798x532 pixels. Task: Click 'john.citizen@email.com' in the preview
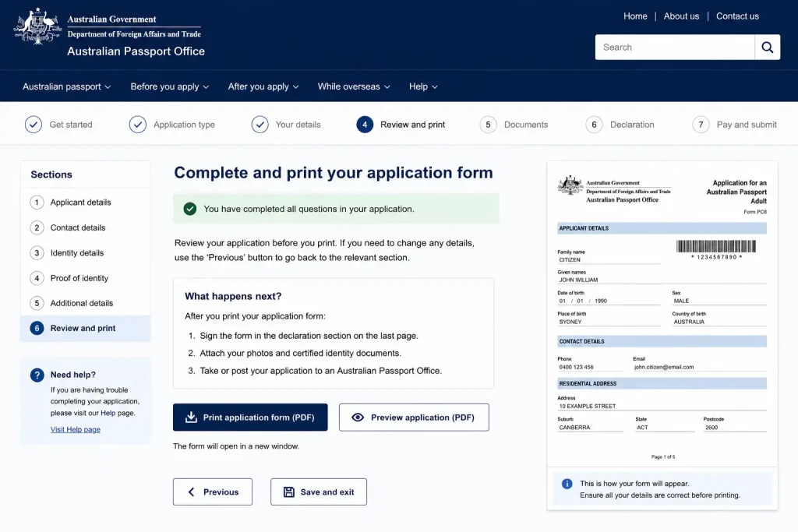(664, 367)
